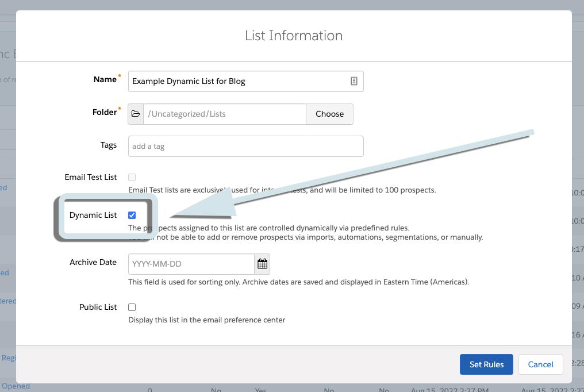This screenshot has width=584, height=392.
Task: Click the YYYY-MM-DD Archive Date field
Action: pyautogui.click(x=191, y=264)
